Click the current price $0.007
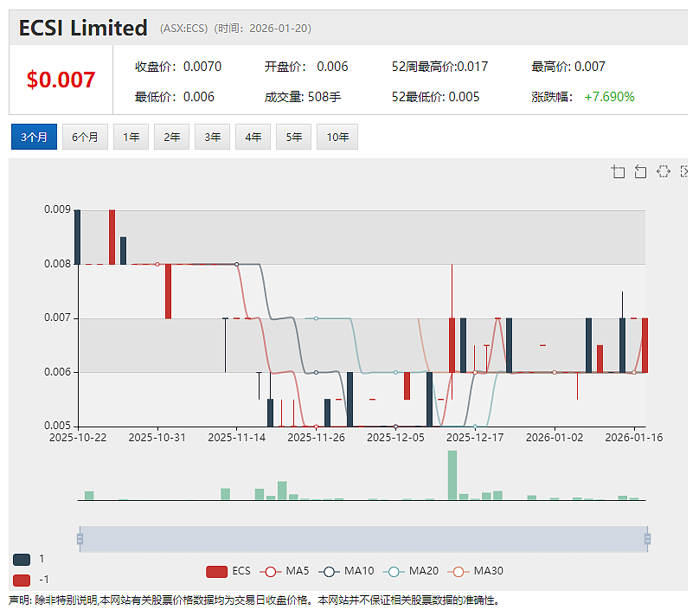The image size is (699, 616). [x=61, y=80]
